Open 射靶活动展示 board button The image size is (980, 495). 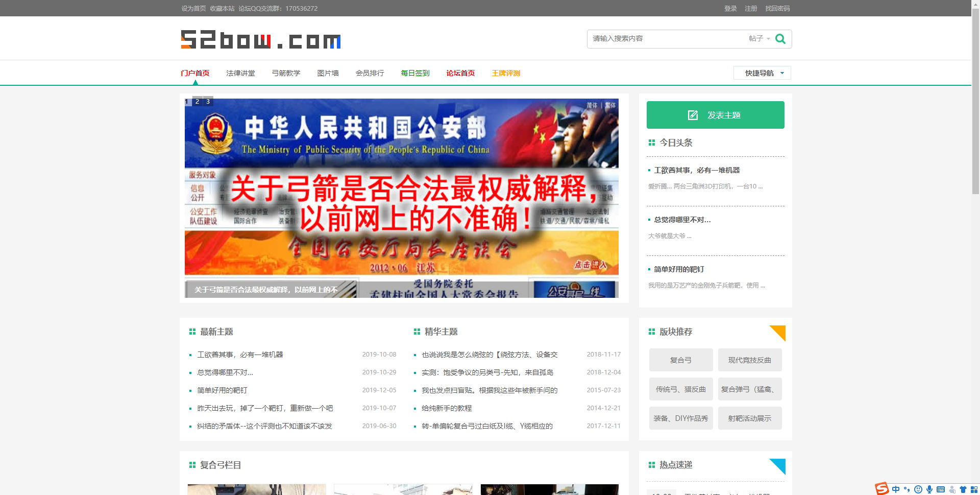tap(750, 418)
